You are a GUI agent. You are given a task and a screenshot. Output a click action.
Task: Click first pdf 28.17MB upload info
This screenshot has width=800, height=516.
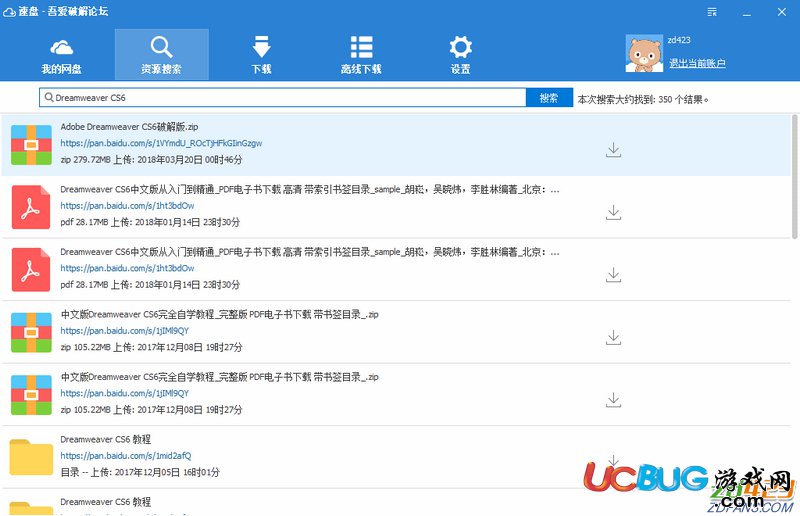pyautogui.click(x=150, y=222)
